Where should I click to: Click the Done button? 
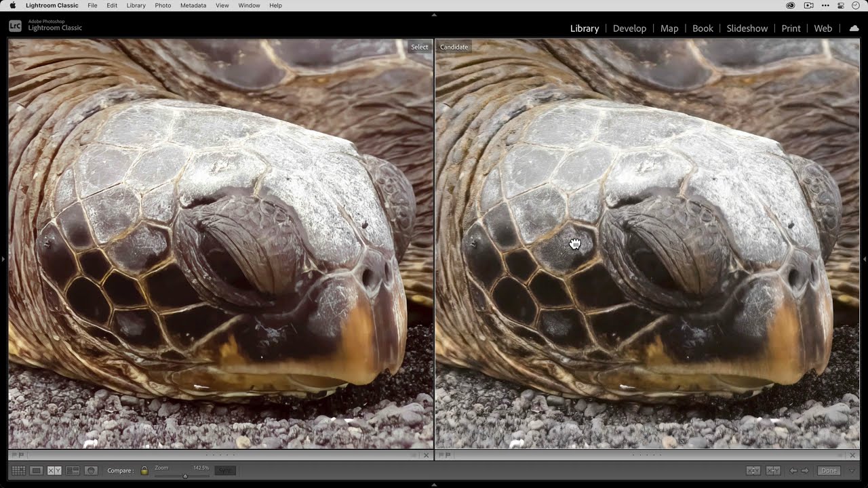829,470
